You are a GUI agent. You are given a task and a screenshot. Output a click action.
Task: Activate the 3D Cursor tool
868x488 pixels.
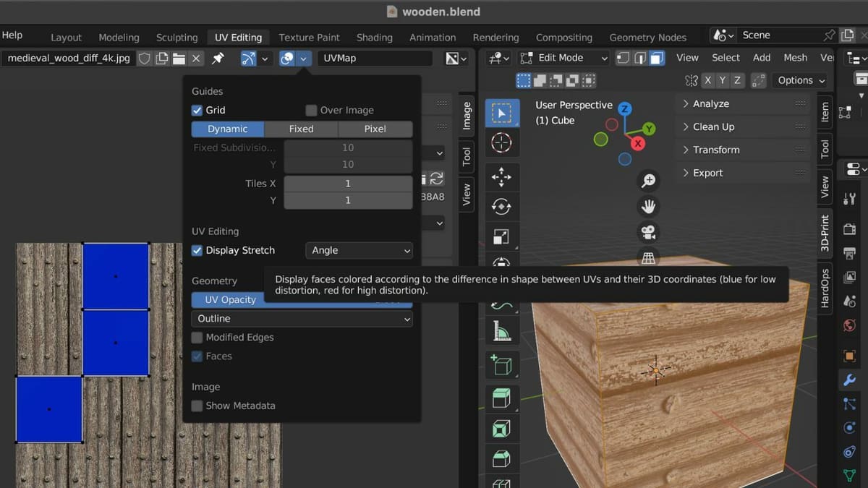pos(501,142)
